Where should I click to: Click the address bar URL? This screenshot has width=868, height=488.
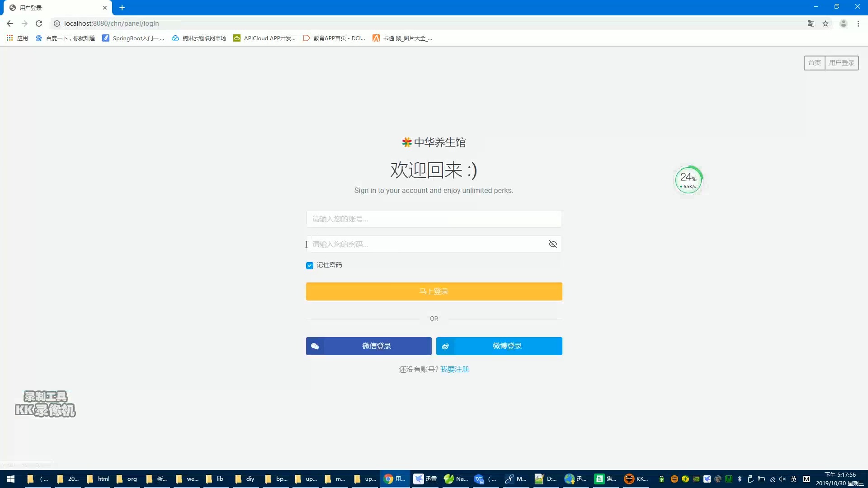tap(111, 23)
